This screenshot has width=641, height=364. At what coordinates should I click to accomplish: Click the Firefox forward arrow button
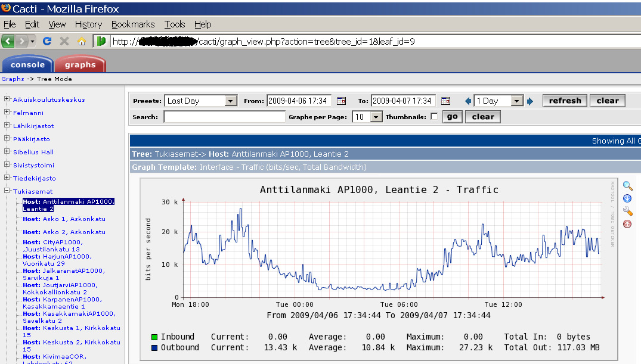click(22, 41)
